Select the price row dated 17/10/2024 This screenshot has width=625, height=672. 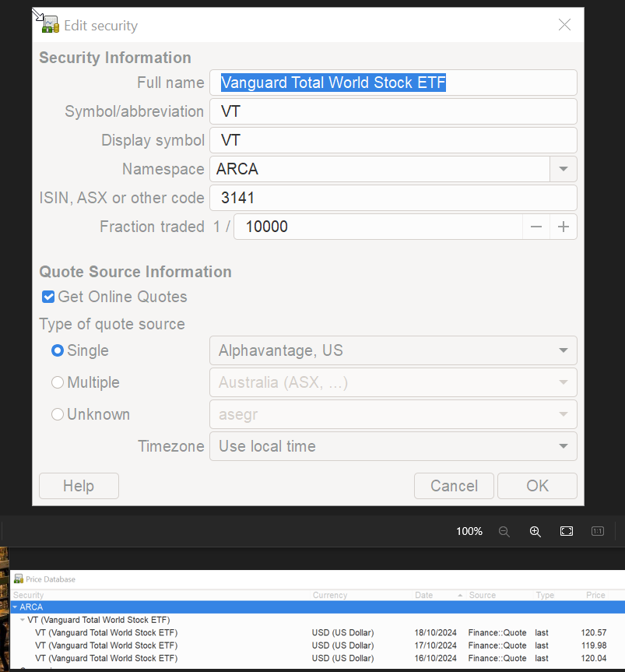click(x=318, y=646)
